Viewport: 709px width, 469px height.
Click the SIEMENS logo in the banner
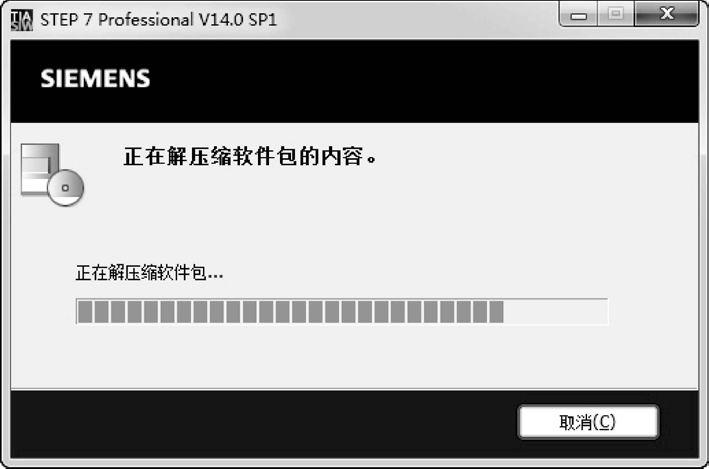pos(95,79)
